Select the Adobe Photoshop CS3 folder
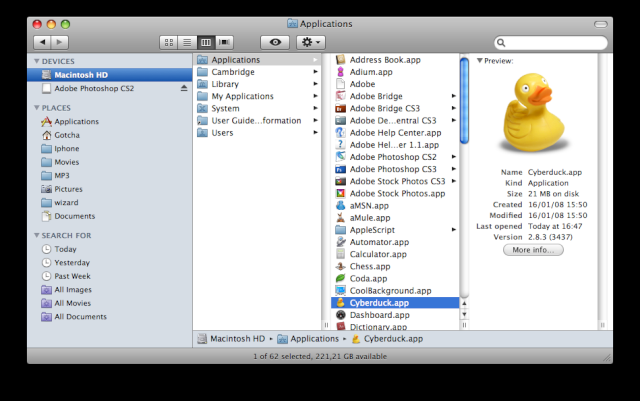Screen dimensions: 640x401 (x=395, y=169)
